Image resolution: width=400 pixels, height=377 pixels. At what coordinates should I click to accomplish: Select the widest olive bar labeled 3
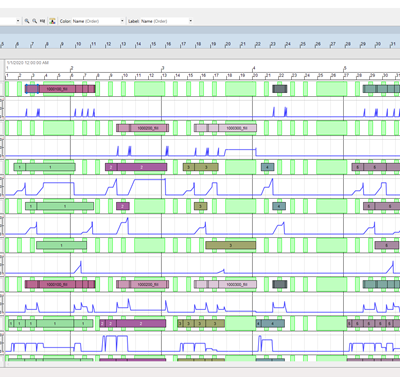click(x=231, y=245)
